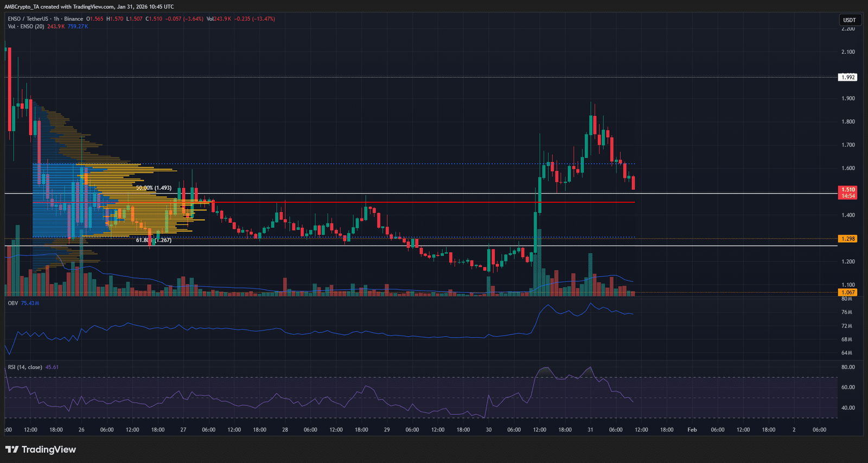Click the TradingView logo icon

pos(12,449)
